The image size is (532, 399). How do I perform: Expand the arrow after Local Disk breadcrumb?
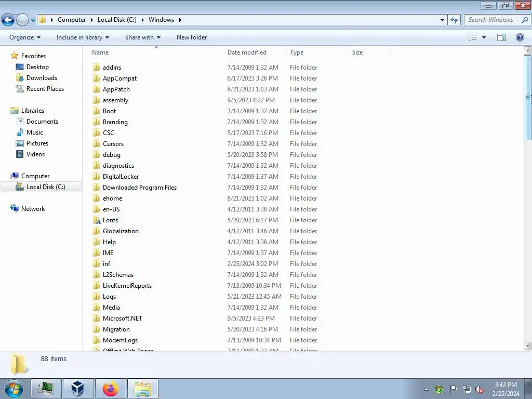pyautogui.click(x=142, y=20)
